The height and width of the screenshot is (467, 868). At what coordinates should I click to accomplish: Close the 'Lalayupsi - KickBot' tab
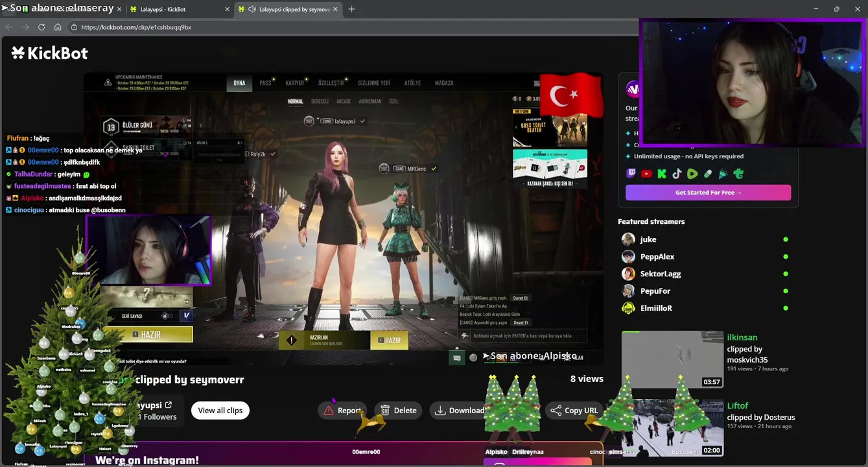[228, 9]
